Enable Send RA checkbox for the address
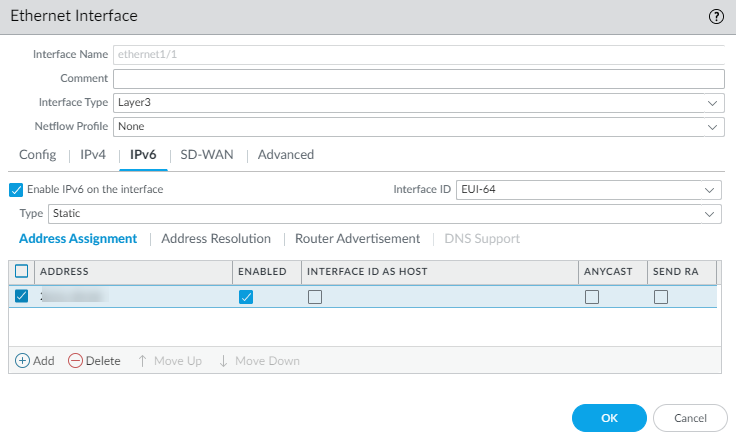The width and height of the screenshot is (736, 445). point(661,296)
